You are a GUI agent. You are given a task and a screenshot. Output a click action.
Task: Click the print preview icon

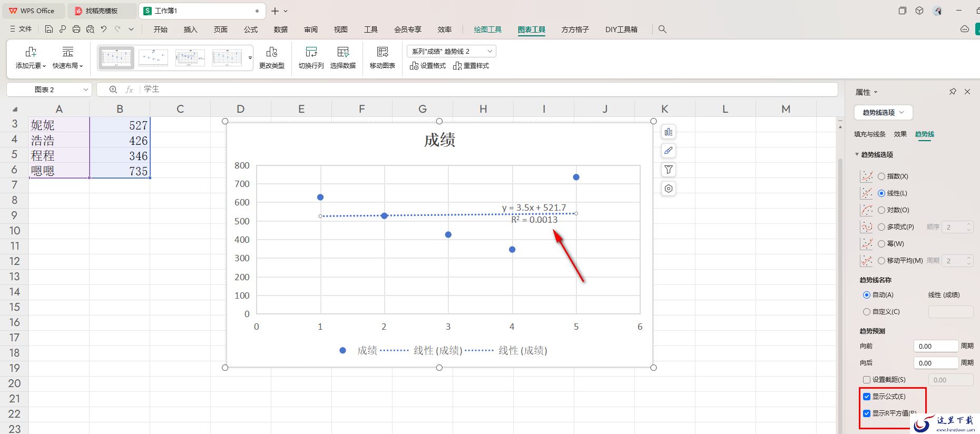pyautogui.click(x=90, y=29)
